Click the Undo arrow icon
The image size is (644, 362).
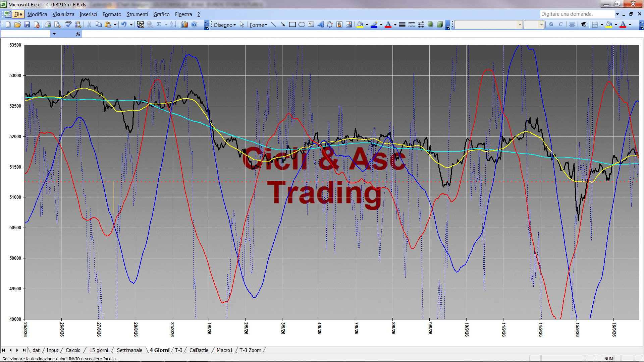pos(124,24)
